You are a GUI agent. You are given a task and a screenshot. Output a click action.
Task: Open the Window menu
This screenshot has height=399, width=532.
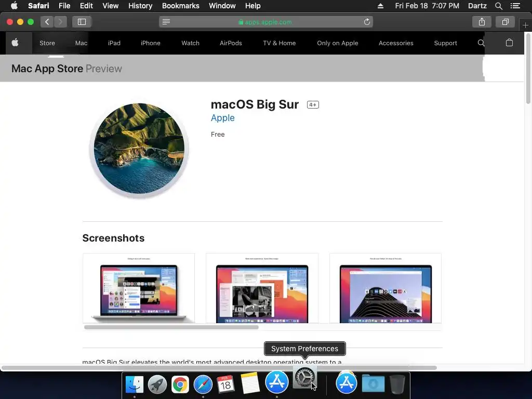[222, 6]
